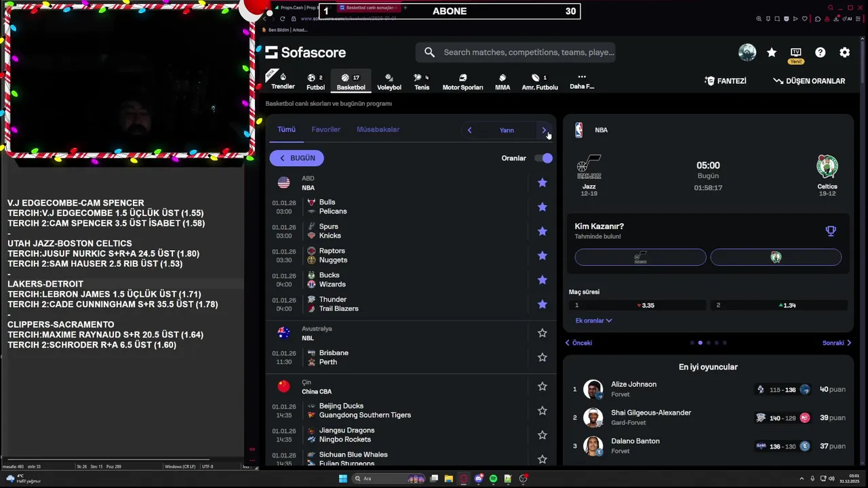The width and height of the screenshot is (868, 488).
Task: Open the Sofascore home logo
Action: click(305, 52)
